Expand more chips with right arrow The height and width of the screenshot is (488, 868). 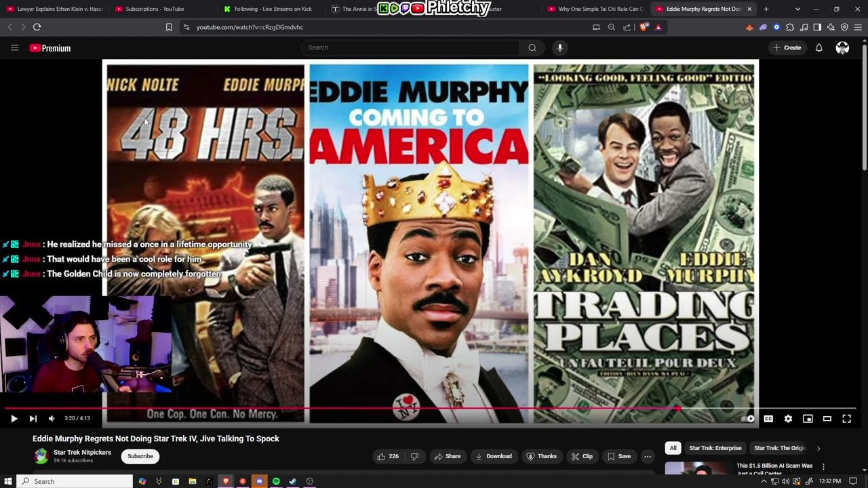click(818, 448)
